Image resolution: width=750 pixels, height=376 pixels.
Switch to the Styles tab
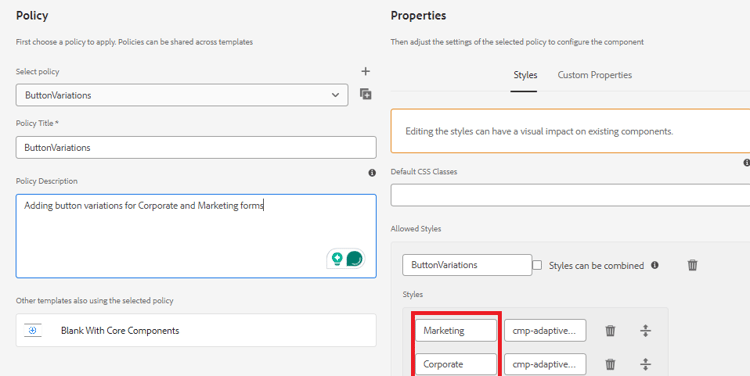tap(525, 75)
